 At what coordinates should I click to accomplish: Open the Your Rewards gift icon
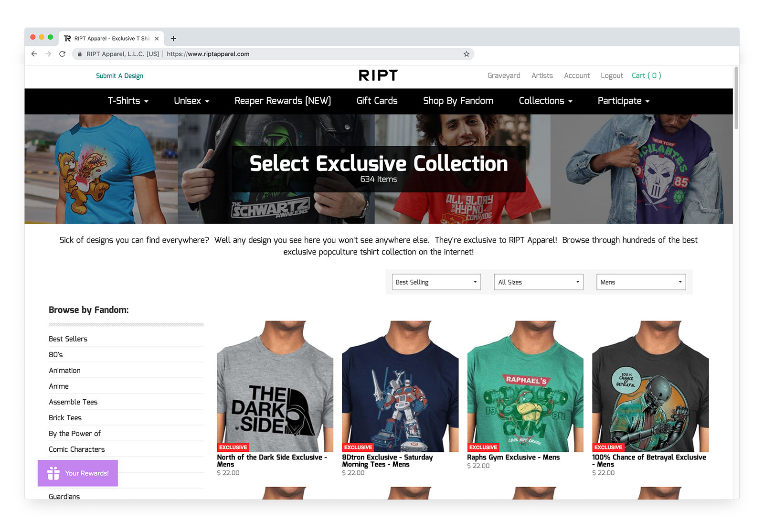tap(53, 473)
